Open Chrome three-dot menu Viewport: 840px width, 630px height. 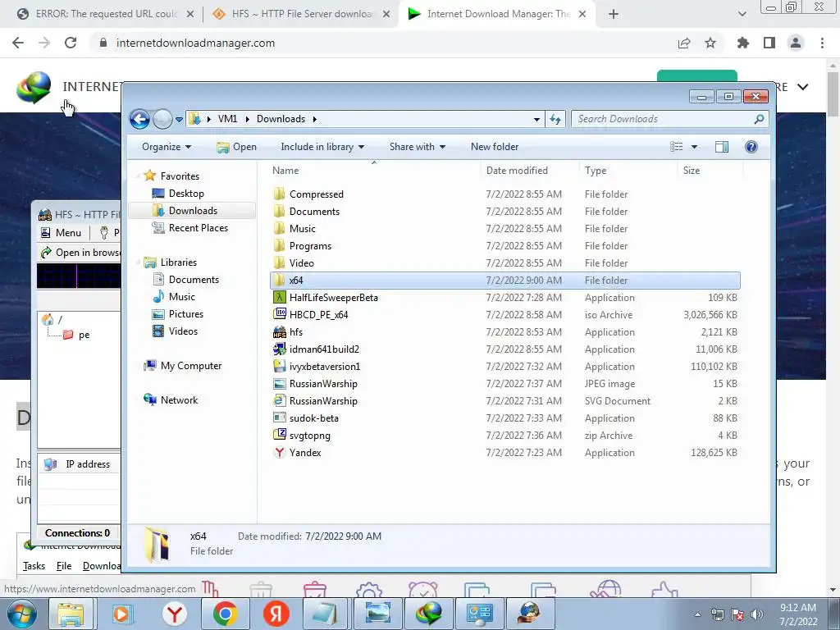822,43
